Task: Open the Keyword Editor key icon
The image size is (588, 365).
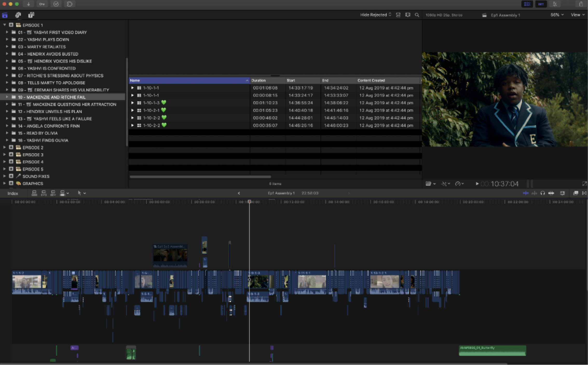Action: [x=42, y=4]
